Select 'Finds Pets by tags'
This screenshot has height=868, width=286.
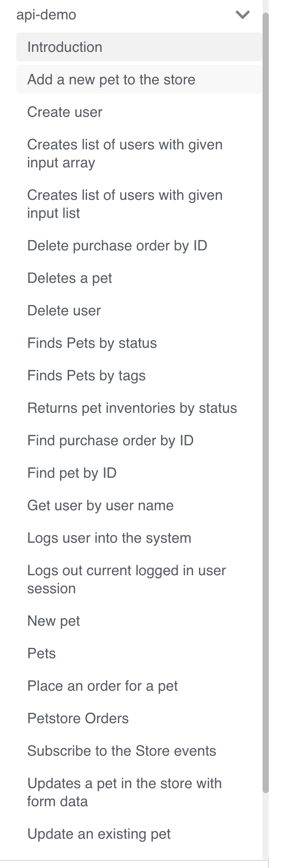(x=87, y=375)
